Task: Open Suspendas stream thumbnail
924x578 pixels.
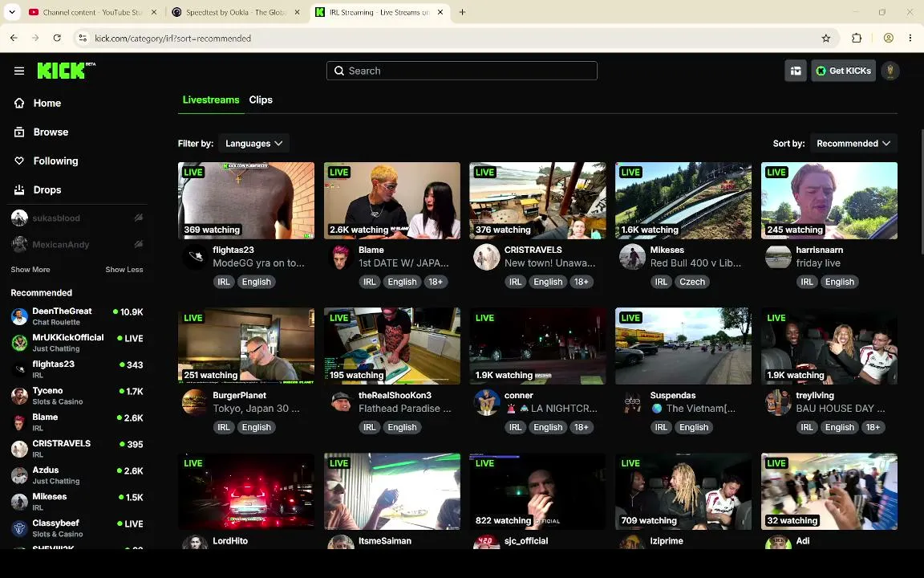Action: 683,346
